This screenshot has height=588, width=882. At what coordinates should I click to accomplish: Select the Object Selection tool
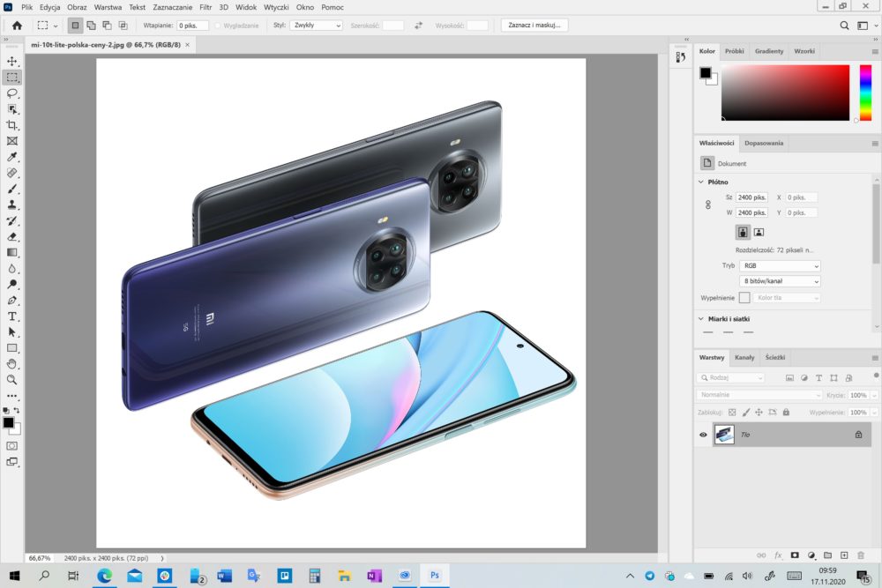click(11, 109)
